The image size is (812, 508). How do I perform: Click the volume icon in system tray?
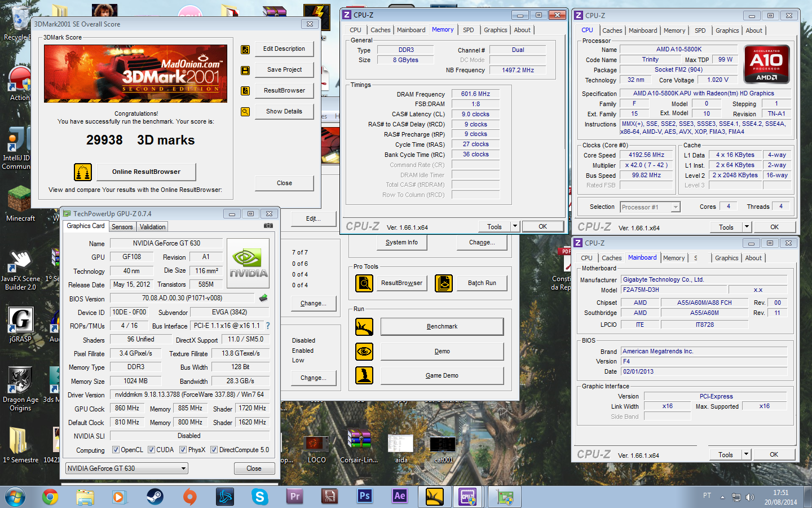(750, 497)
